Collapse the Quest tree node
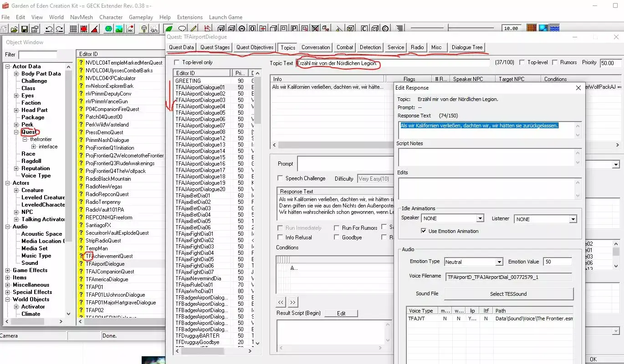Screen dimensions: 624x364 pyautogui.click(x=16, y=132)
